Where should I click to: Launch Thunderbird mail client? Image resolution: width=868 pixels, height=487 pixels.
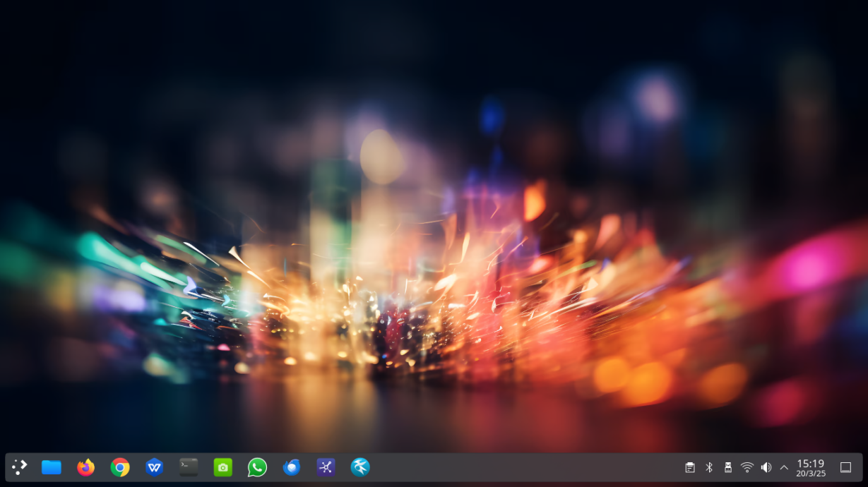[291, 467]
